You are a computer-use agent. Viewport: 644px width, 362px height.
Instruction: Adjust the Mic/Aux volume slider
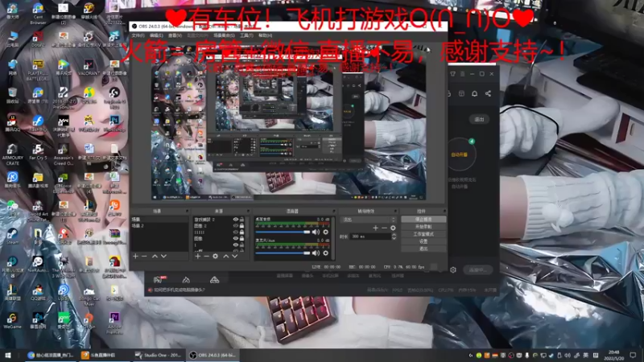pyautogui.click(x=283, y=253)
